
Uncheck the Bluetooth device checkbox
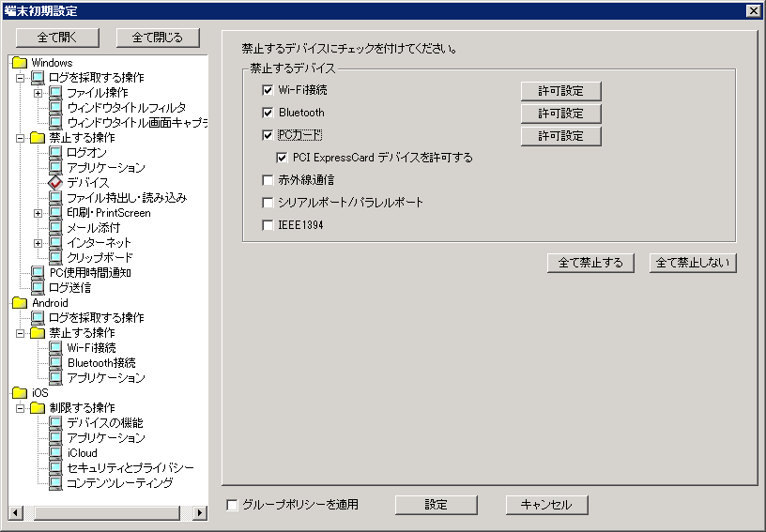268,113
